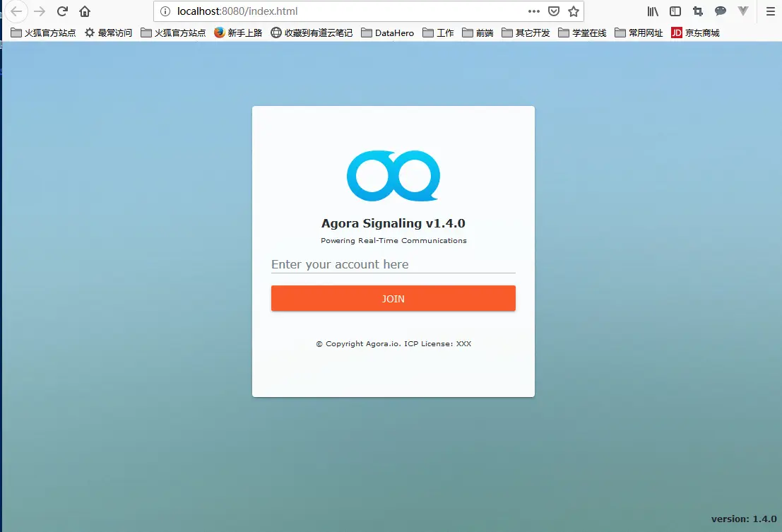Image resolution: width=782 pixels, height=532 pixels.
Task: Click the Agora logo image
Action: click(393, 175)
